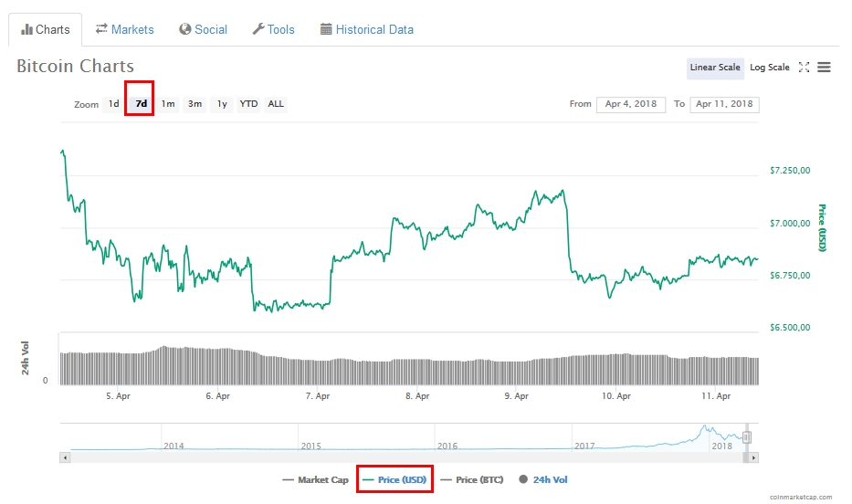
Task: Click the 2014 label in the navigator
Action: pos(174,446)
